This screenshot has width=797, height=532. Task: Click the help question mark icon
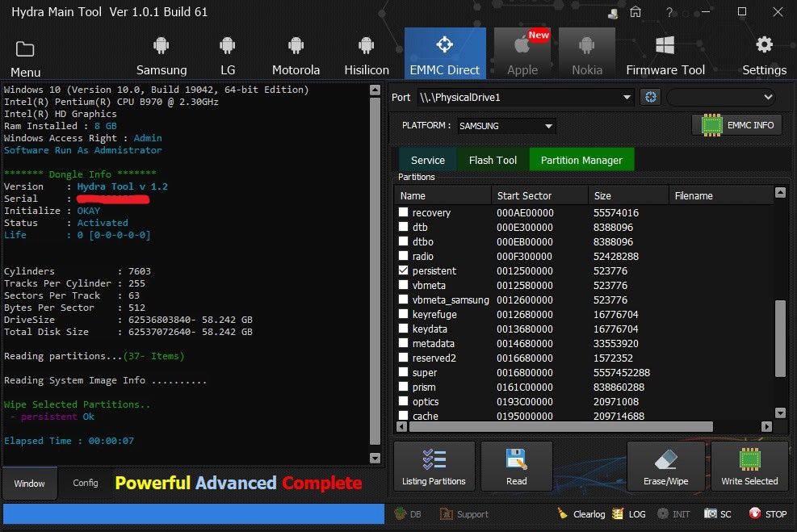(x=669, y=11)
